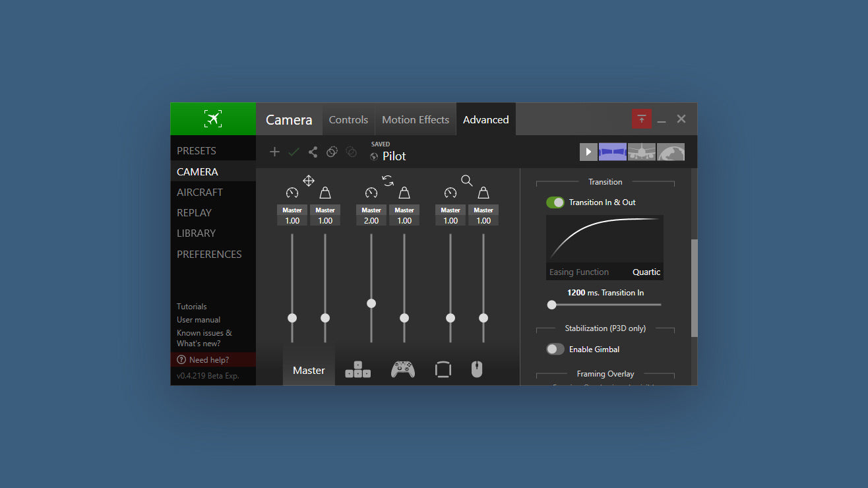Switch to the cockpit view icon

612,152
